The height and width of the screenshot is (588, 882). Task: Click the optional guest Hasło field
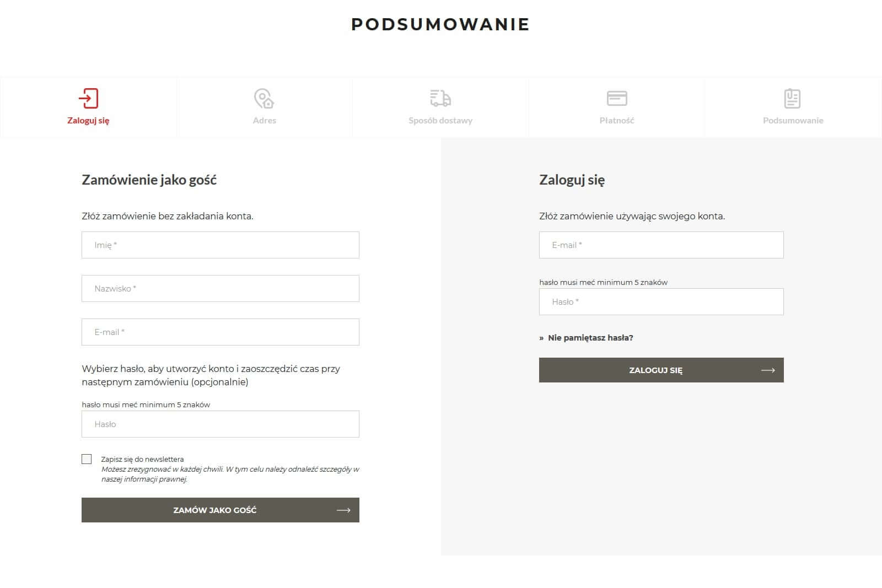point(220,424)
